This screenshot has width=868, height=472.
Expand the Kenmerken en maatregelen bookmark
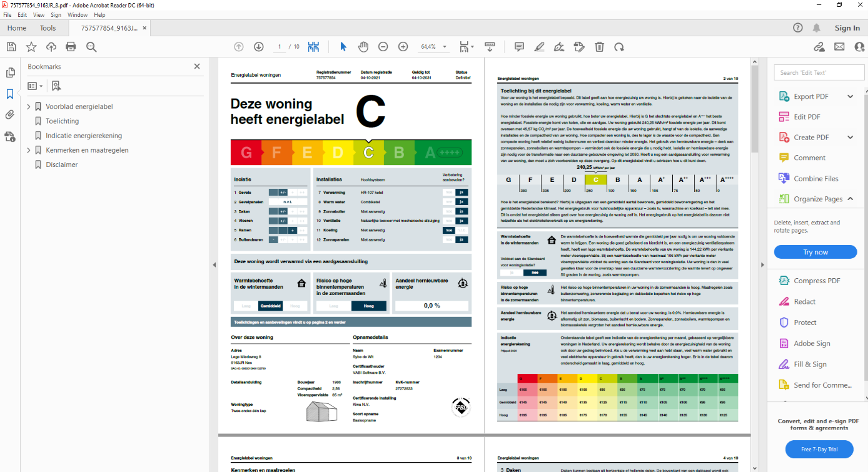(29, 151)
